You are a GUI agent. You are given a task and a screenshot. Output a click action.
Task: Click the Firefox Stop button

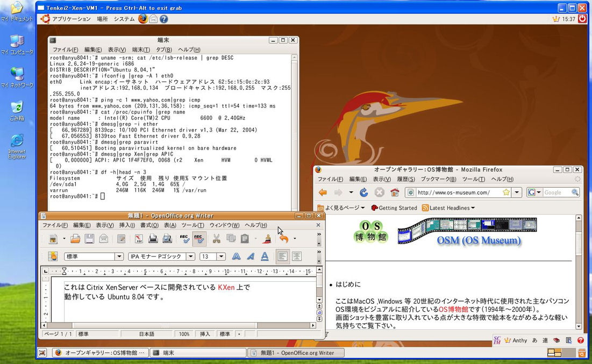point(379,192)
